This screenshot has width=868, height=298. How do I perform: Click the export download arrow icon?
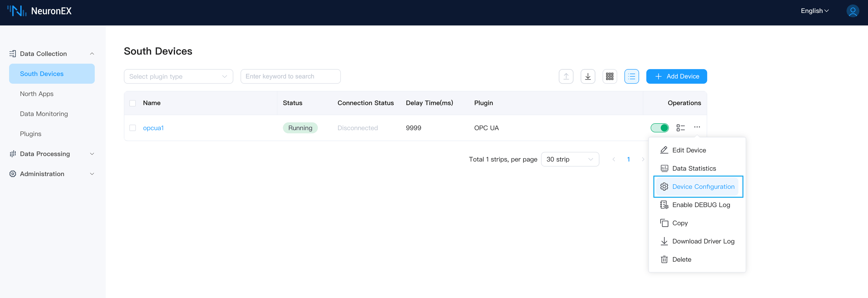(588, 76)
